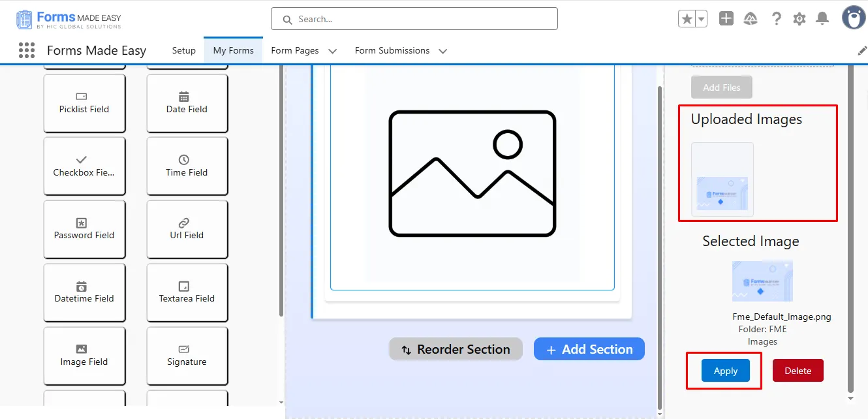Click the Add Section button
Screen dimensions: 868x419
[x=589, y=349]
